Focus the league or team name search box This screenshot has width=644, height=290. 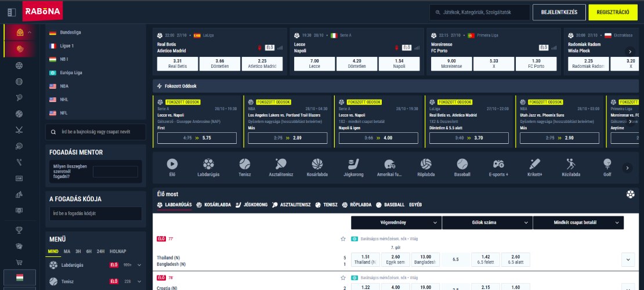[96, 132]
